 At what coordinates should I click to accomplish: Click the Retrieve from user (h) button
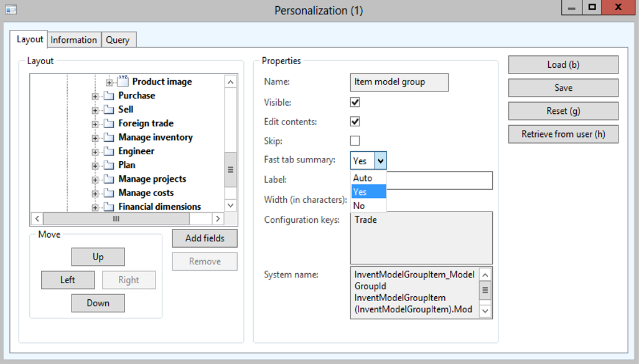pos(563,134)
